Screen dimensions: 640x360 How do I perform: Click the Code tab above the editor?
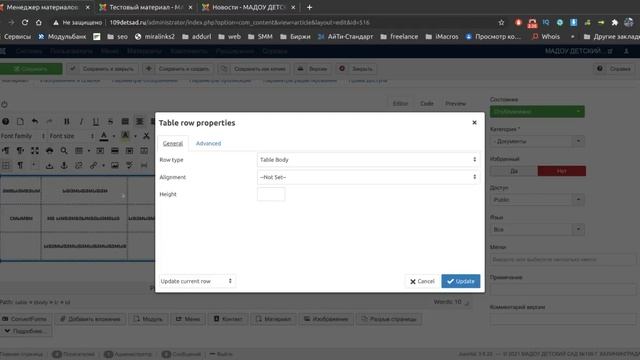427,104
